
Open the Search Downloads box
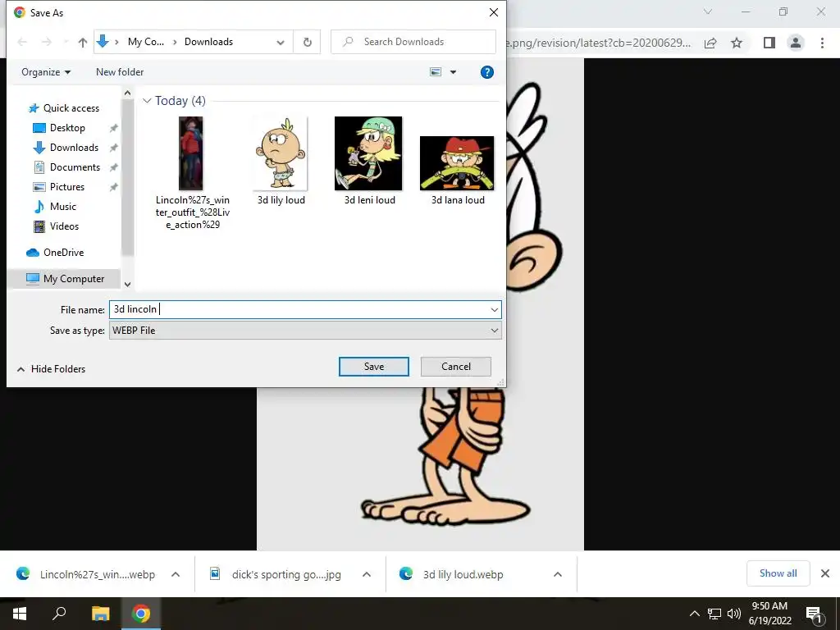[413, 42]
